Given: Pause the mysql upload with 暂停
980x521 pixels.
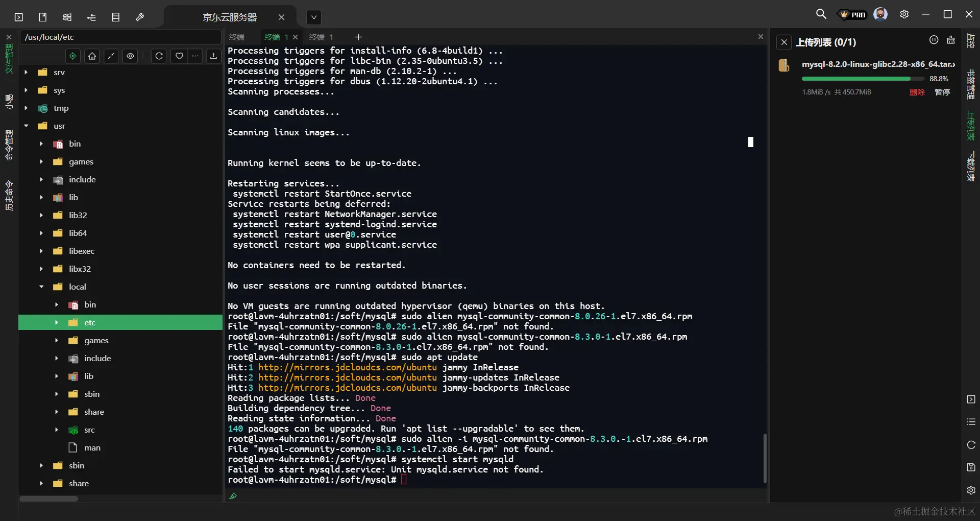Looking at the screenshot, I should click(942, 92).
